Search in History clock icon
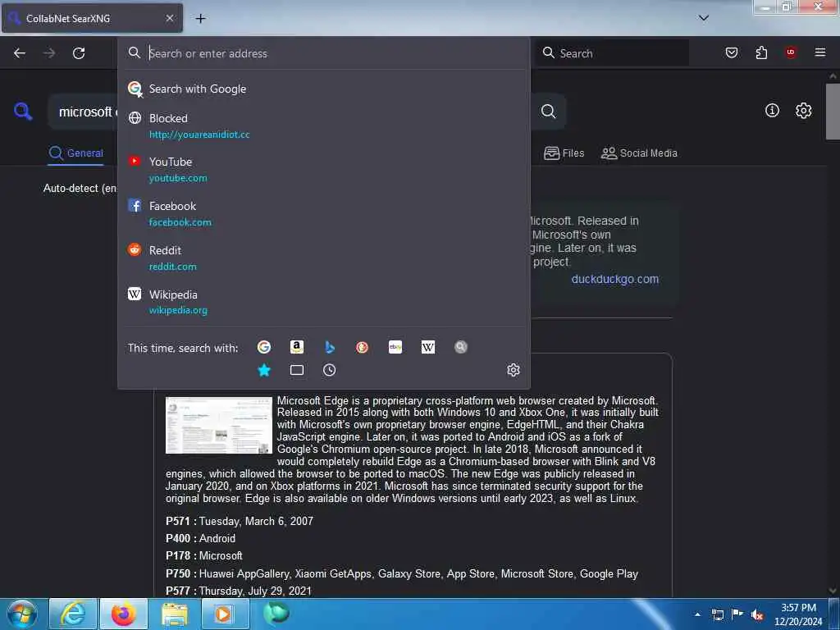Viewport: 840px width, 630px height. pos(330,370)
